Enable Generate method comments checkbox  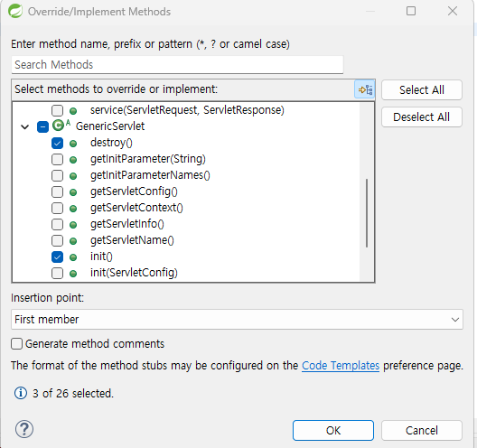pyautogui.click(x=17, y=344)
